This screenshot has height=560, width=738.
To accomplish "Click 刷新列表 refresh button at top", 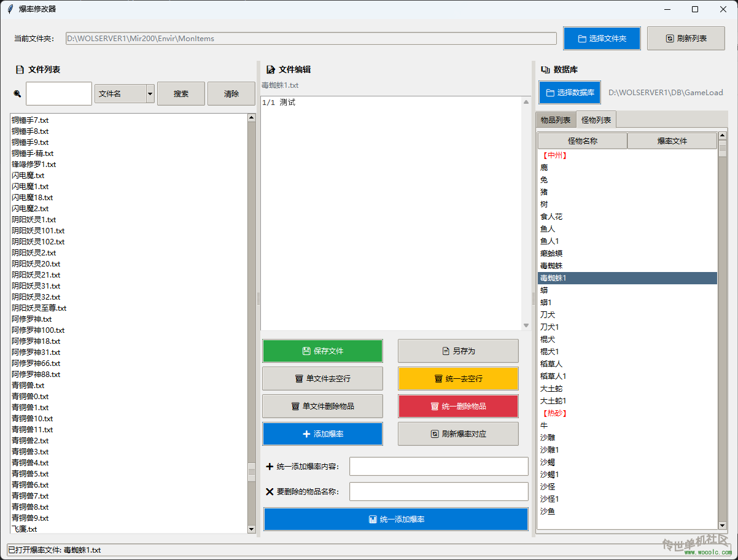I will 686,38.
